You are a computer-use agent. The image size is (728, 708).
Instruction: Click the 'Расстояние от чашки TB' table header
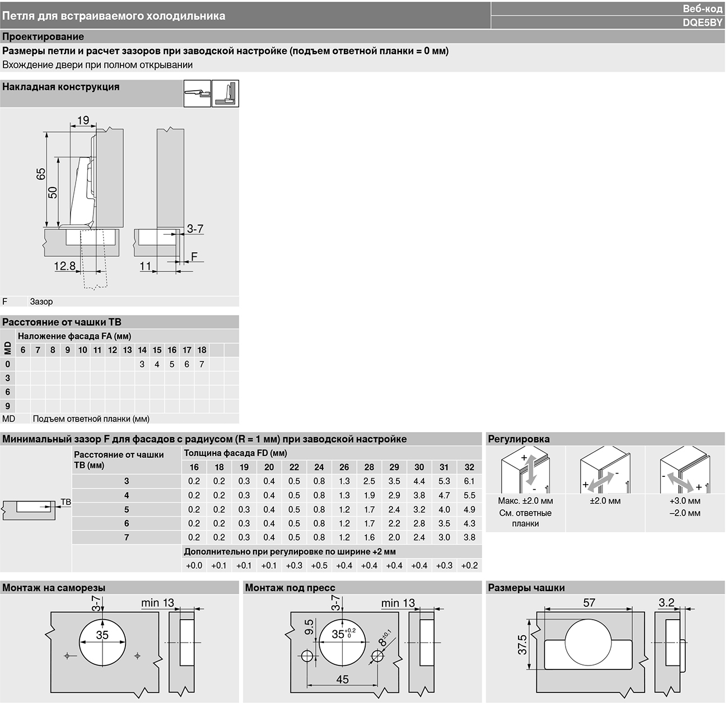(x=62, y=322)
